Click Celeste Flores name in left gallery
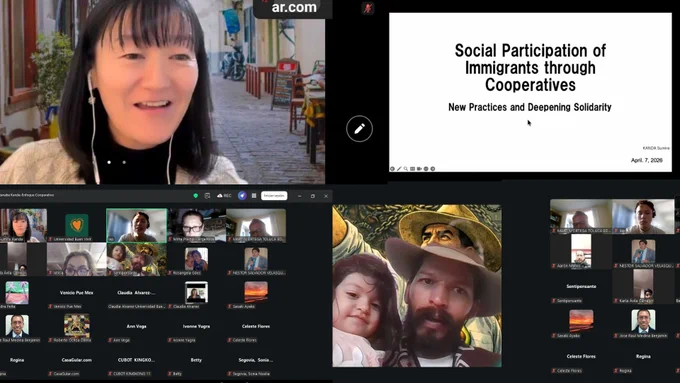The image size is (680, 383). coord(256,326)
